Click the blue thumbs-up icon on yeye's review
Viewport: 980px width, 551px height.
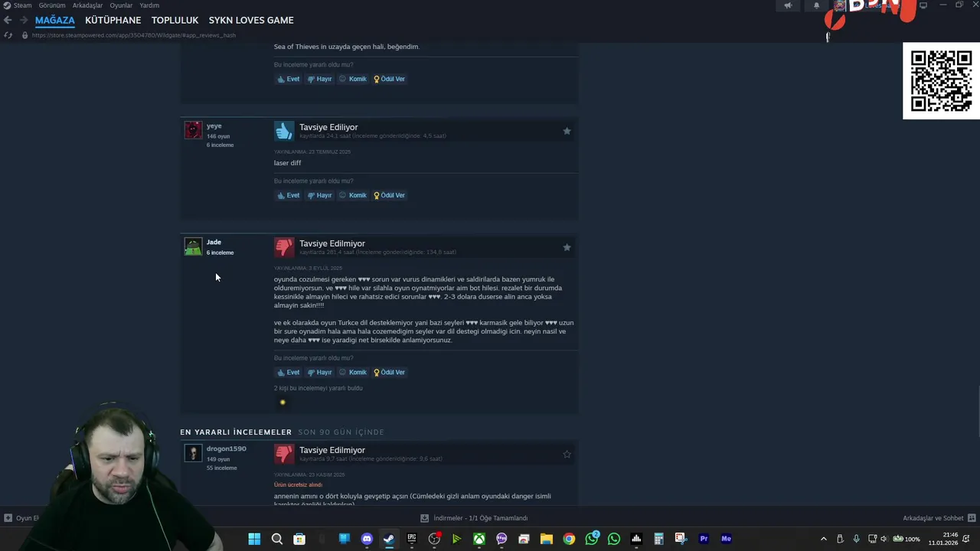tap(284, 131)
